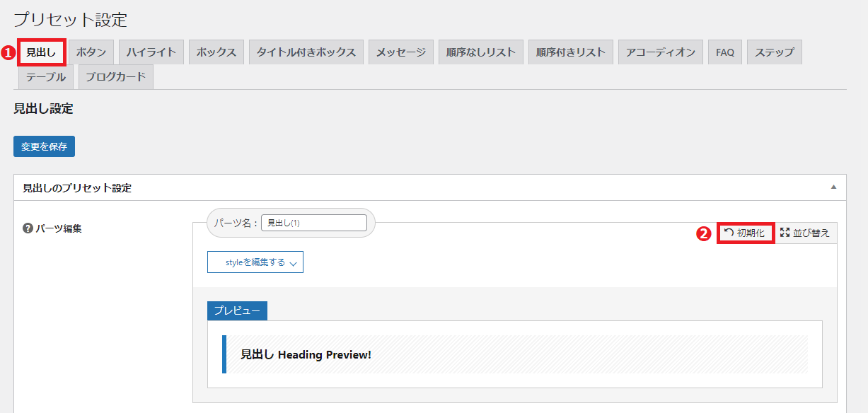Switch to the テーブル tab
Screen dimensions: 868x413
click(46, 77)
